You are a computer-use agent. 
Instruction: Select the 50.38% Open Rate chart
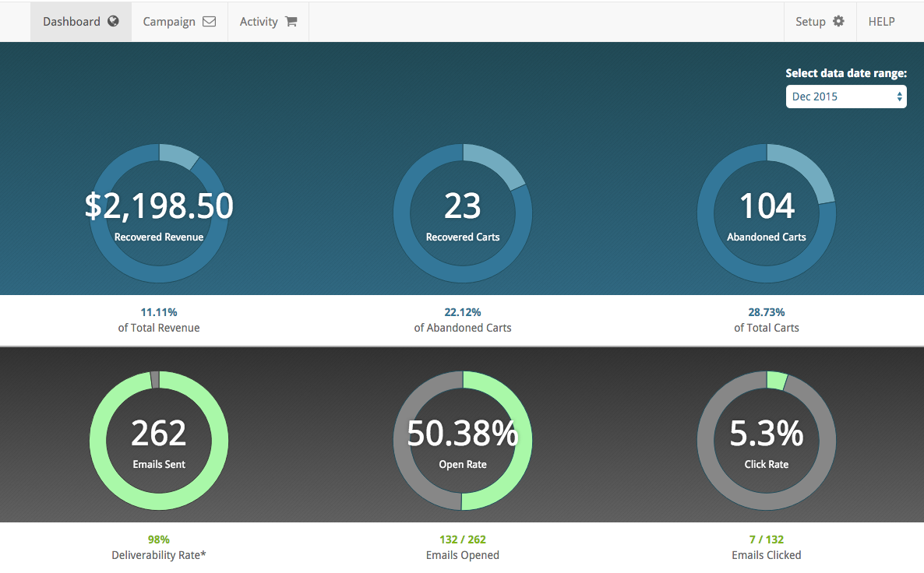click(463, 441)
